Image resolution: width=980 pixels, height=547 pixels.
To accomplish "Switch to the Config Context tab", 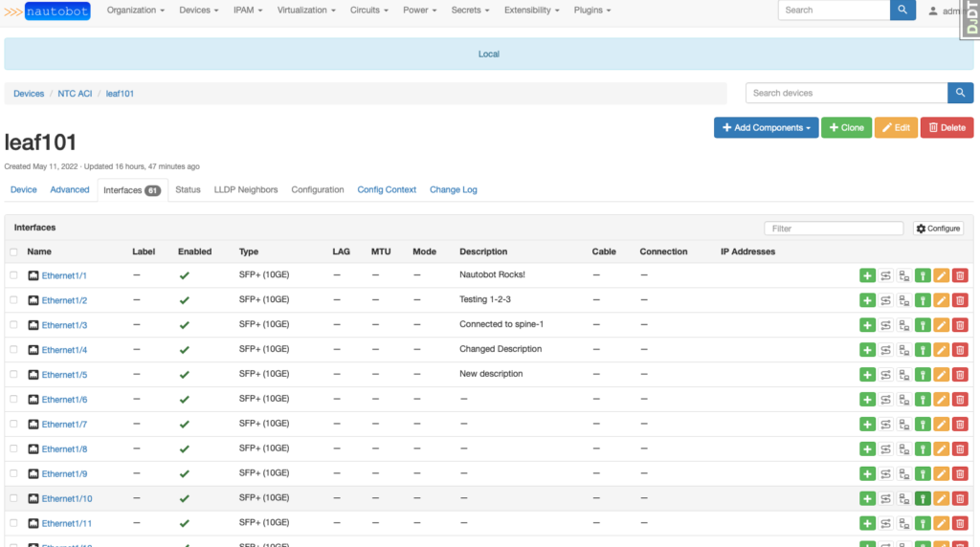I will (x=387, y=190).
